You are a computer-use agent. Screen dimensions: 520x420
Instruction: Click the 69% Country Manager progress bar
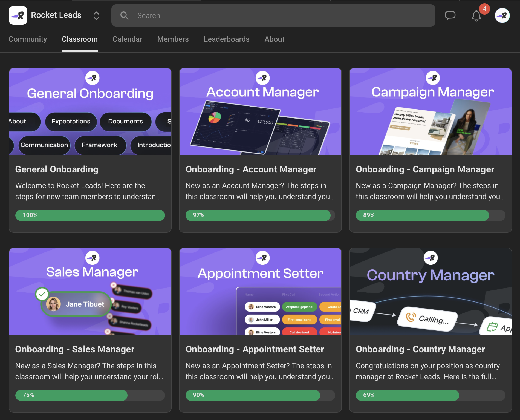point(431,395)
